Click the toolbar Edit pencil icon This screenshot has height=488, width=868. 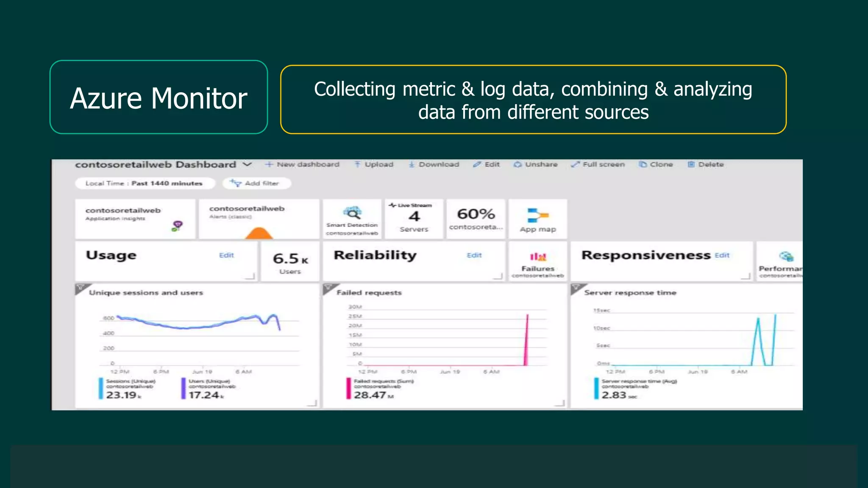click(477, 164)
